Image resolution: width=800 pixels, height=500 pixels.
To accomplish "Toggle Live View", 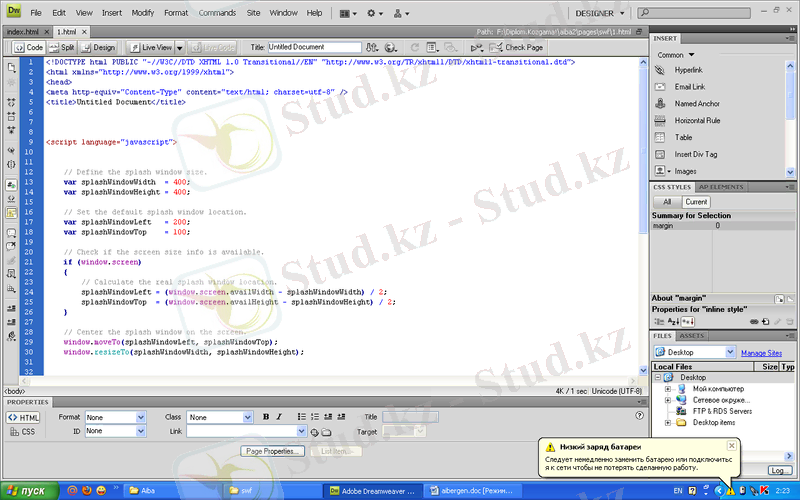I will tap(151, 47).
